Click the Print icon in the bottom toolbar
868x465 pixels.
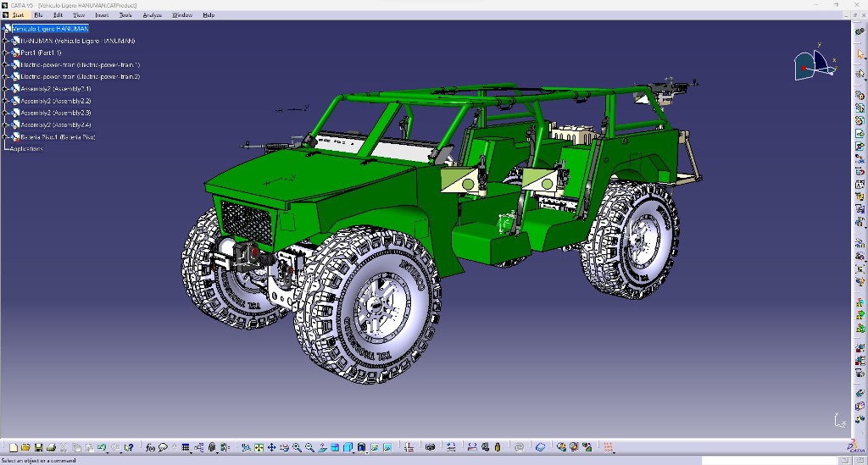(51, 447)
